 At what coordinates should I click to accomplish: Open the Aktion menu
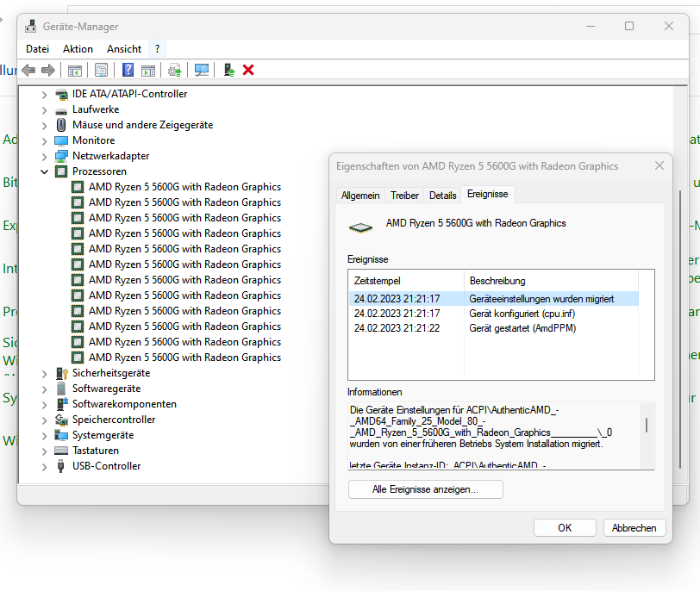[x=78, y=49]
